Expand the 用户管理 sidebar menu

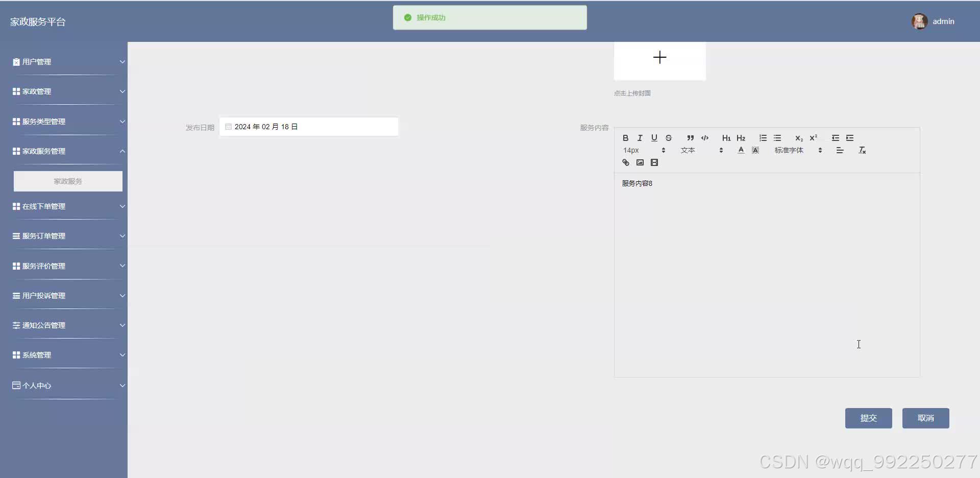(x=69, y=62)
